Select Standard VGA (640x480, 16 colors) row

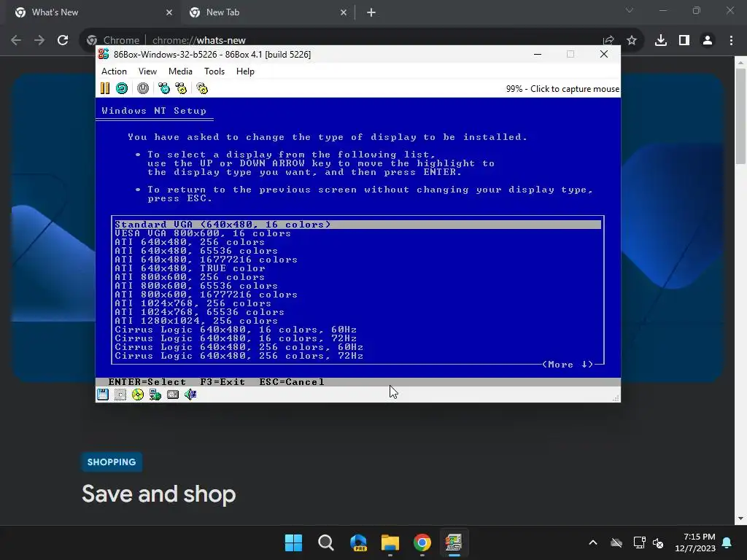[x=357, y=225]
